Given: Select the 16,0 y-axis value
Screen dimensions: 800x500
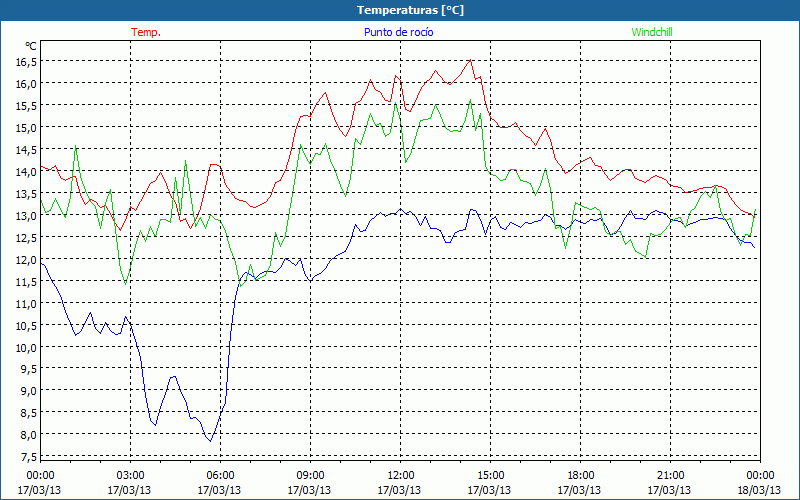Looking at the screenshot, I should point(27,84).
